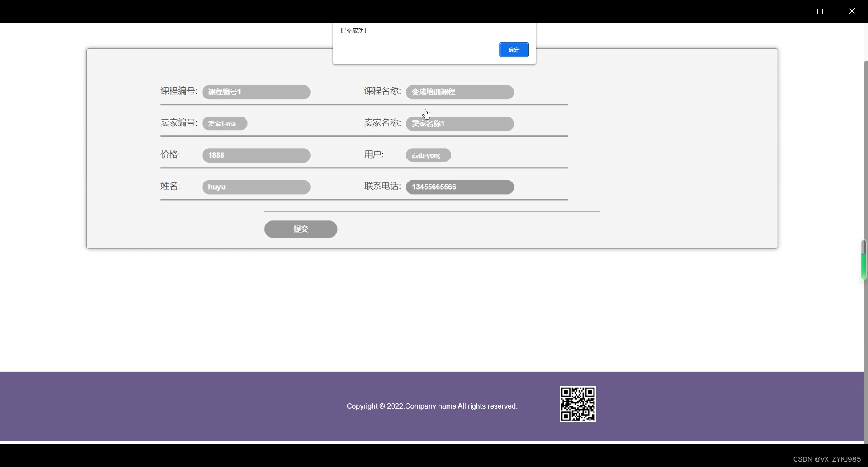868x467 pixels.
Task: Close the application window
Action: click(852, 11)
